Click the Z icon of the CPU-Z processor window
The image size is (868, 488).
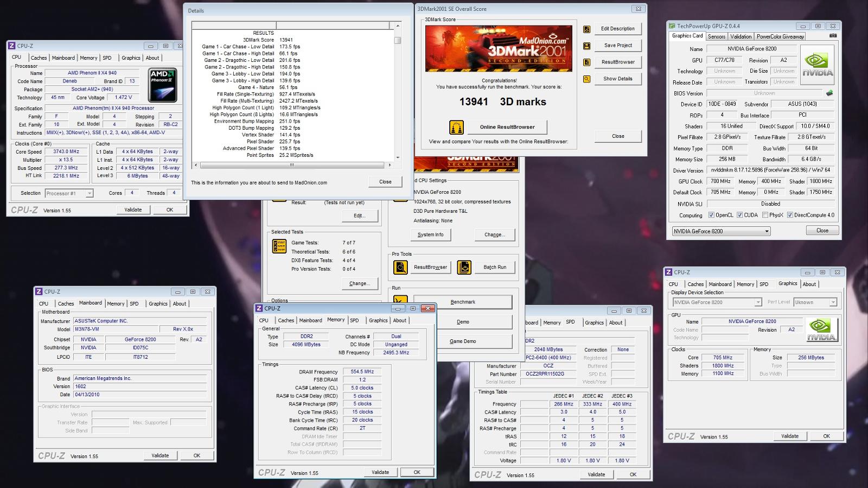[12, 46]
